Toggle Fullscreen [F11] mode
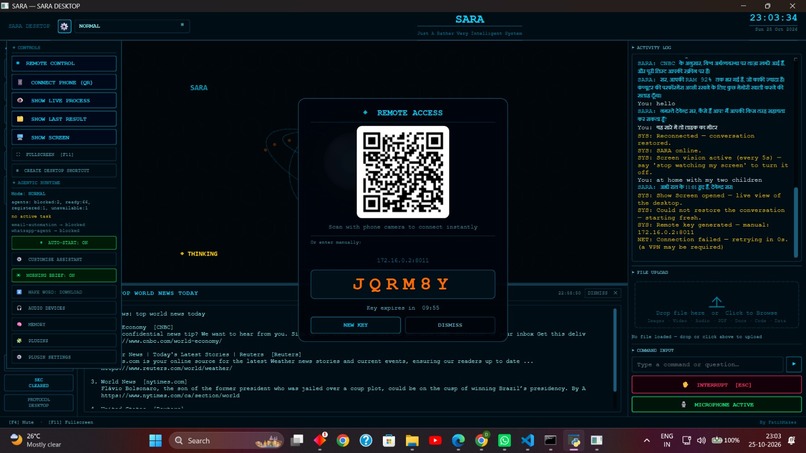 pyautogui.click(x=64, y=154)
